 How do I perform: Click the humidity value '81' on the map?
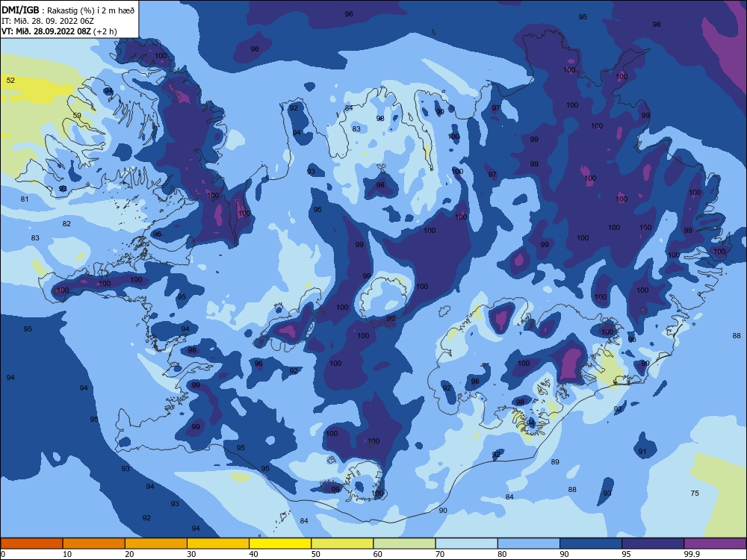(25, 199)
